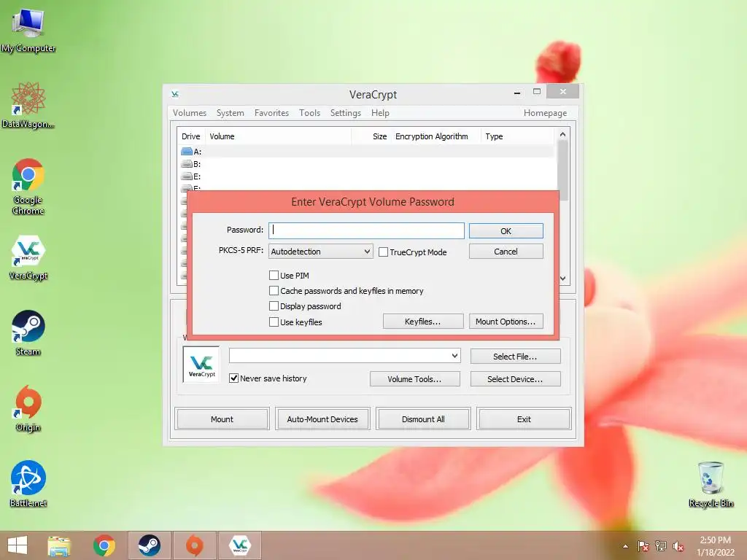
Task: Open the PKCS-5 PRF Autodetection dropdown
Action: (x=321, y=252)
